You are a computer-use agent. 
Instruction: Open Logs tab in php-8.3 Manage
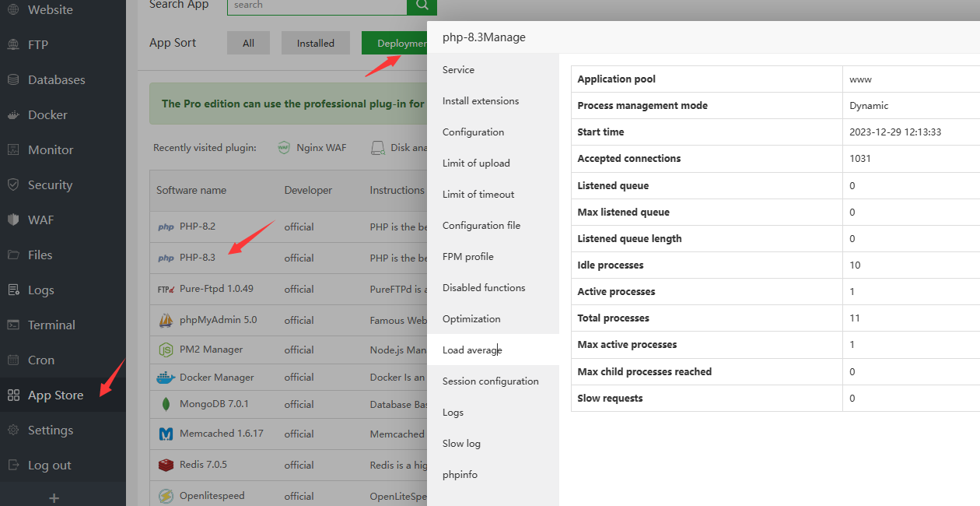(493, 413)
